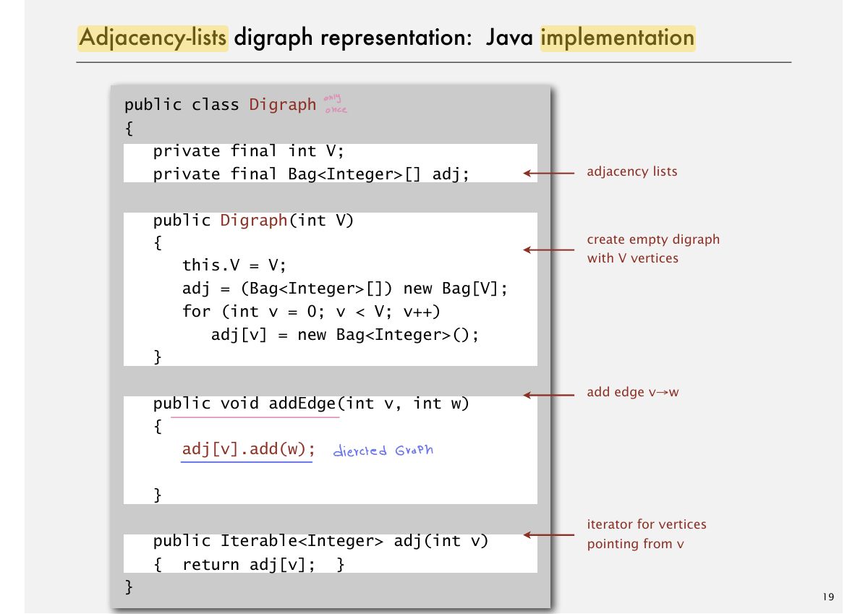Click the line "public void addEdge(int v, int w)"

311,404
